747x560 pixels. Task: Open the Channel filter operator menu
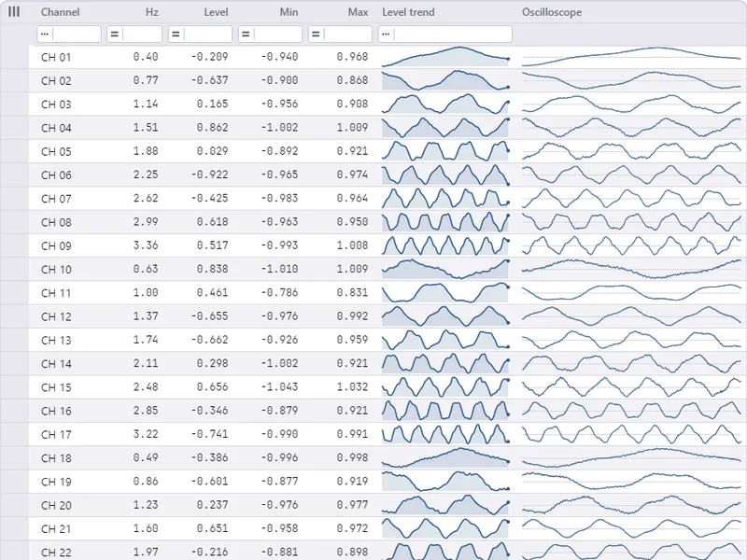tap(44, 35)
